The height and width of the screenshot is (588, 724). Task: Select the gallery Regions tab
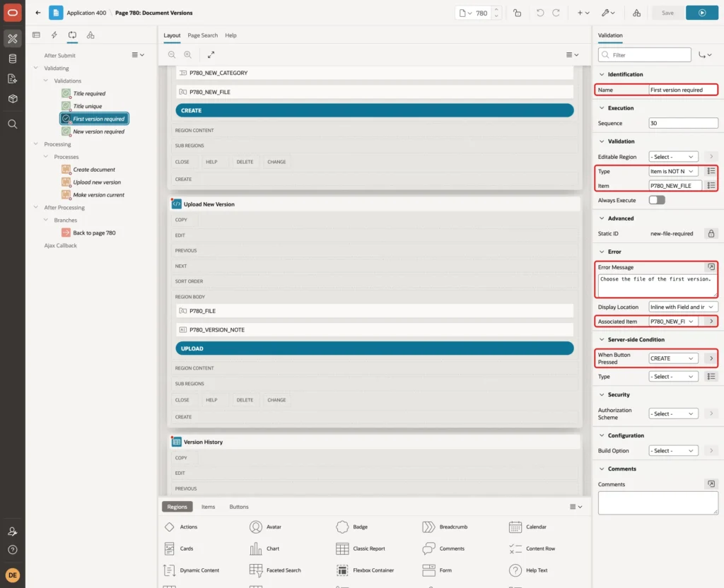(x=177, y=507)
